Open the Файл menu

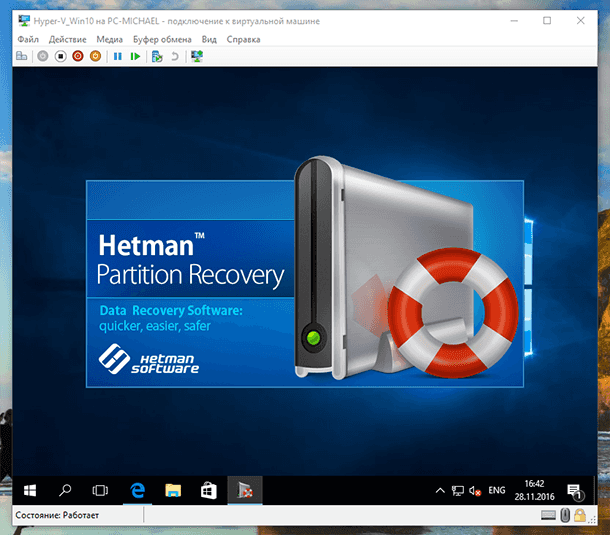(x=28, y=39)
